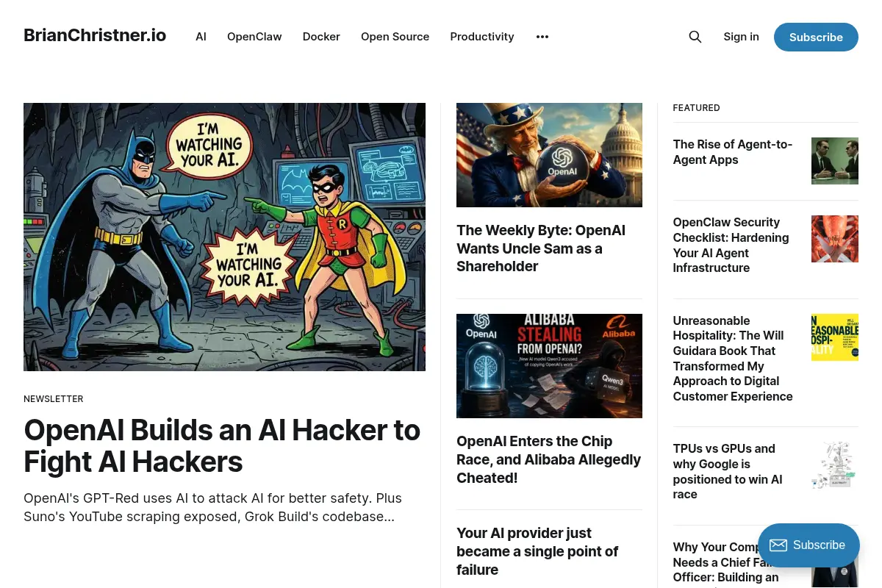The image size is (882, 588).
Task: Click the Agent-to-Agent Apps thumbnail
Action: click(835, 160)
